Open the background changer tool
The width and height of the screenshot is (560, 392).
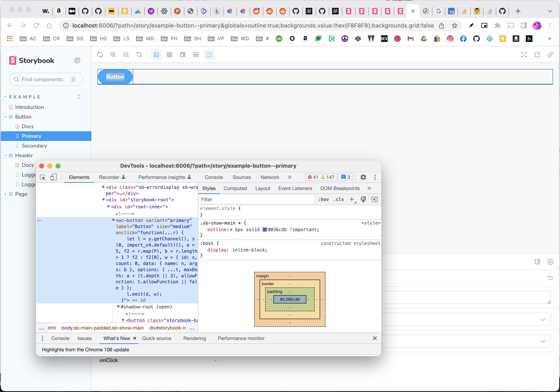156,55
